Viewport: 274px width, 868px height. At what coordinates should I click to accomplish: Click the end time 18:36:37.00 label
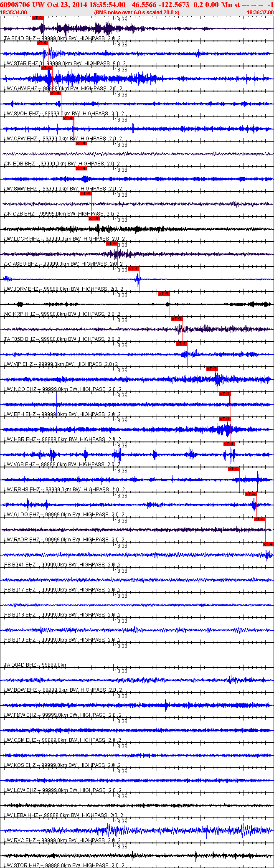pyautogui.click(x=260, y=12)
